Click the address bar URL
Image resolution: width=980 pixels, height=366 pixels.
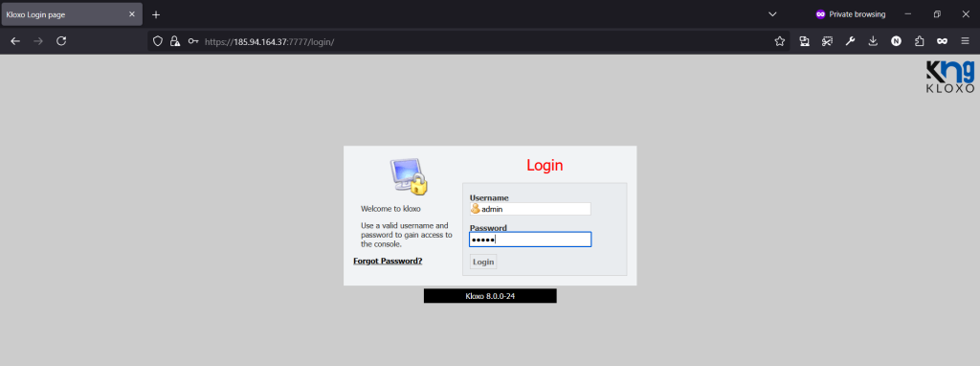tap(269, 41)
